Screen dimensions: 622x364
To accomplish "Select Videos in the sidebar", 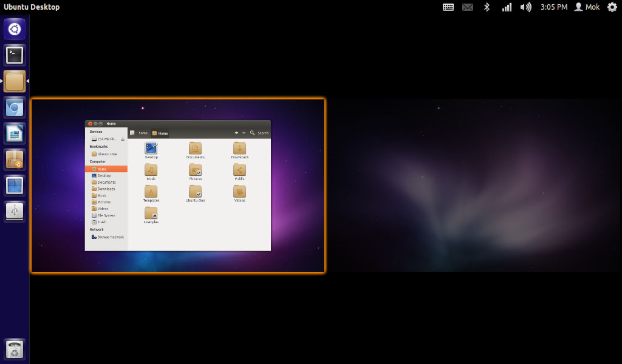I will pos(100,209).
